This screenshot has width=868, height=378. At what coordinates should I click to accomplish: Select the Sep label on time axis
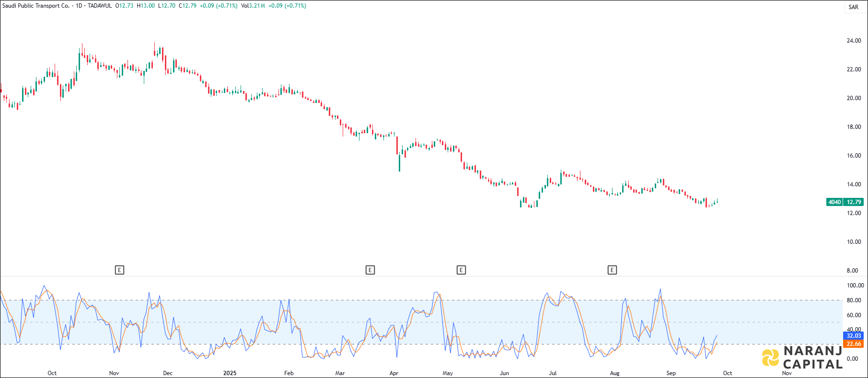pyautogui.click(x=671, y=373)
